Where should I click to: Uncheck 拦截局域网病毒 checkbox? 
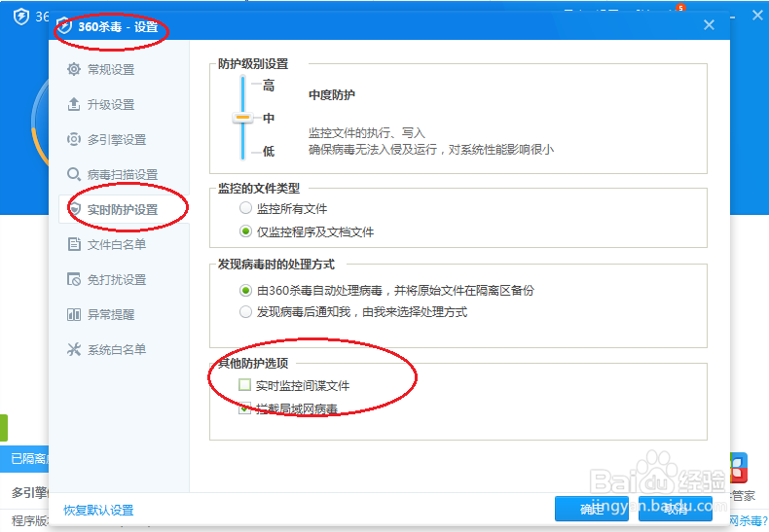pyautogui.click(x=244, y=408)
